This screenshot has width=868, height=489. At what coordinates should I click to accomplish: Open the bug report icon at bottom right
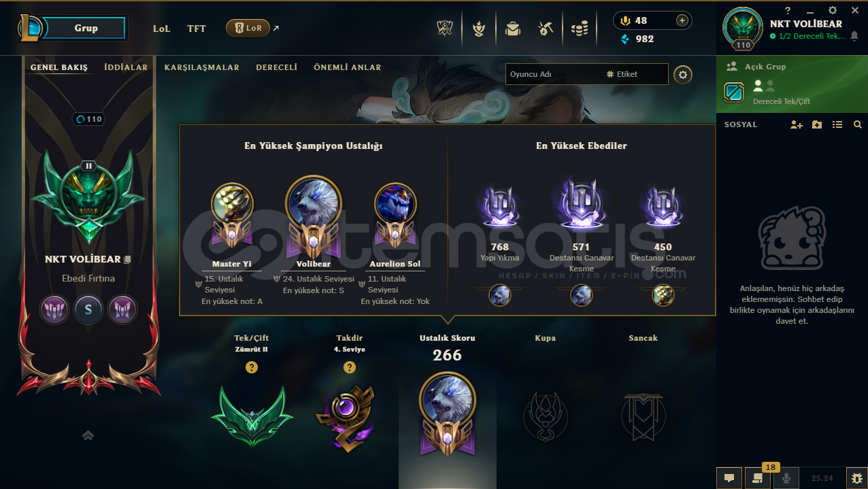point(856,478)
